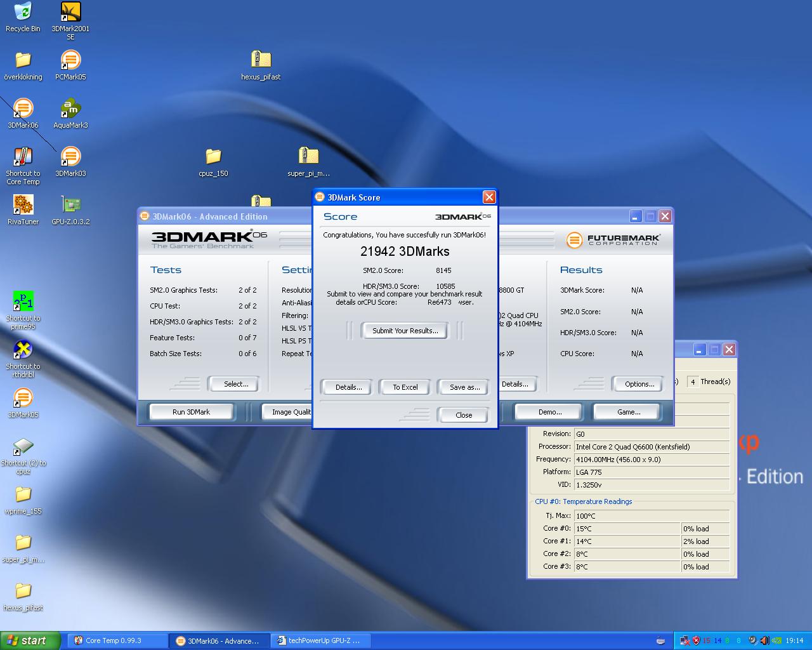This screenshot has width=812, height=650.
Task: Select the överklokning folder on desktop
Action: point(23,66)
